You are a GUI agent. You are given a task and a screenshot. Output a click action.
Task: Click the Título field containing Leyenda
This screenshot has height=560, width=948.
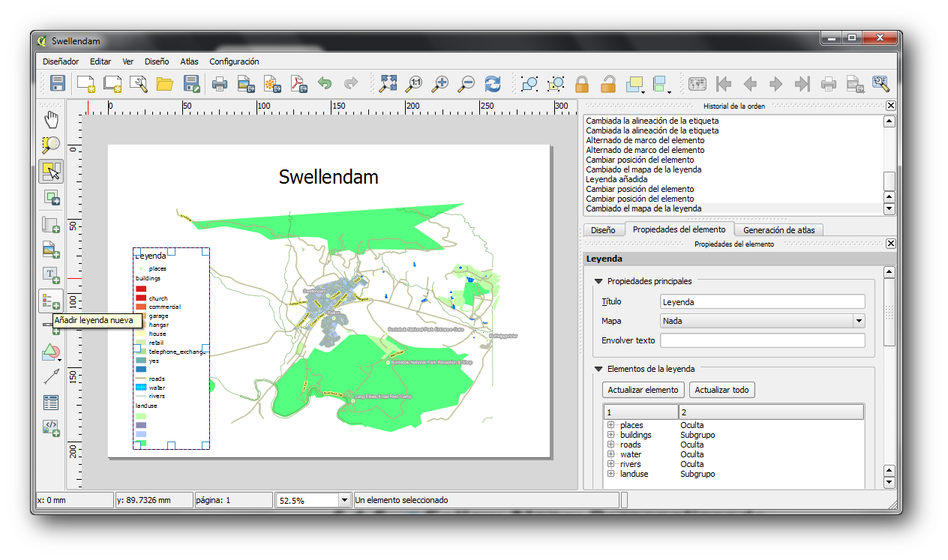(x=763, y=302)
